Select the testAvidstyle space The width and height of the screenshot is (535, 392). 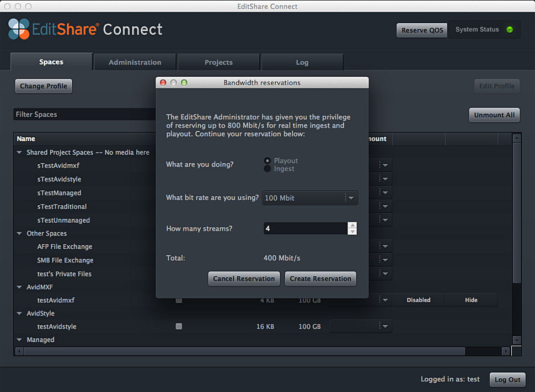57,326
